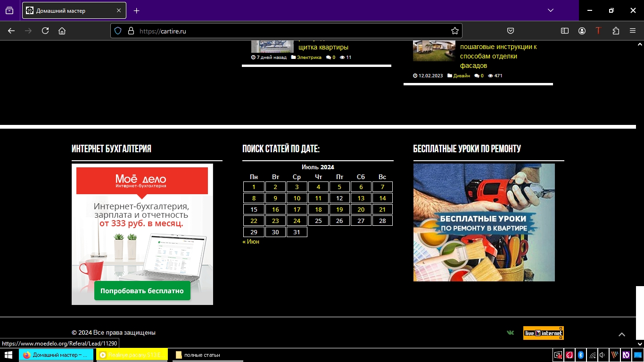Click the Попробовать бесплатно green button

coord(142,291)
